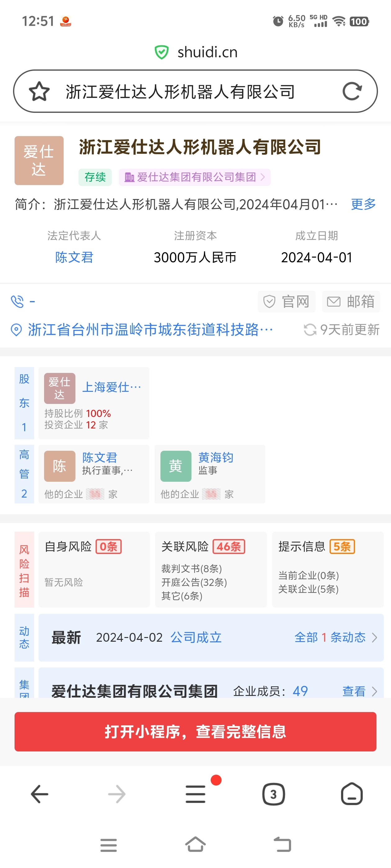Screen dimensions: 391x868
Task: Open 爱仕达集团有限公司集团 tag
Action: point(195,177)
